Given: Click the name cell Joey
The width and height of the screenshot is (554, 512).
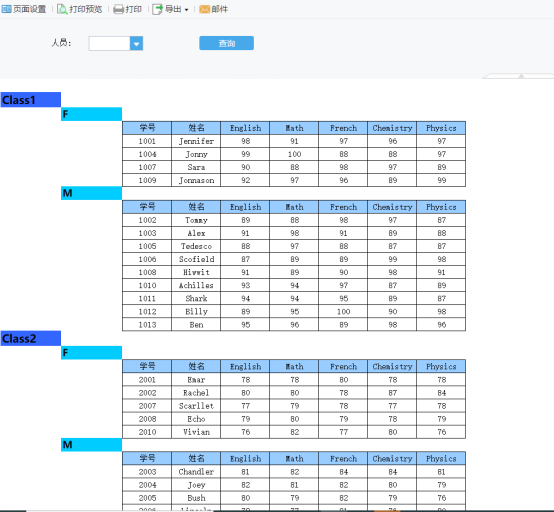Looking at the screenshot, I should (196, 485).
